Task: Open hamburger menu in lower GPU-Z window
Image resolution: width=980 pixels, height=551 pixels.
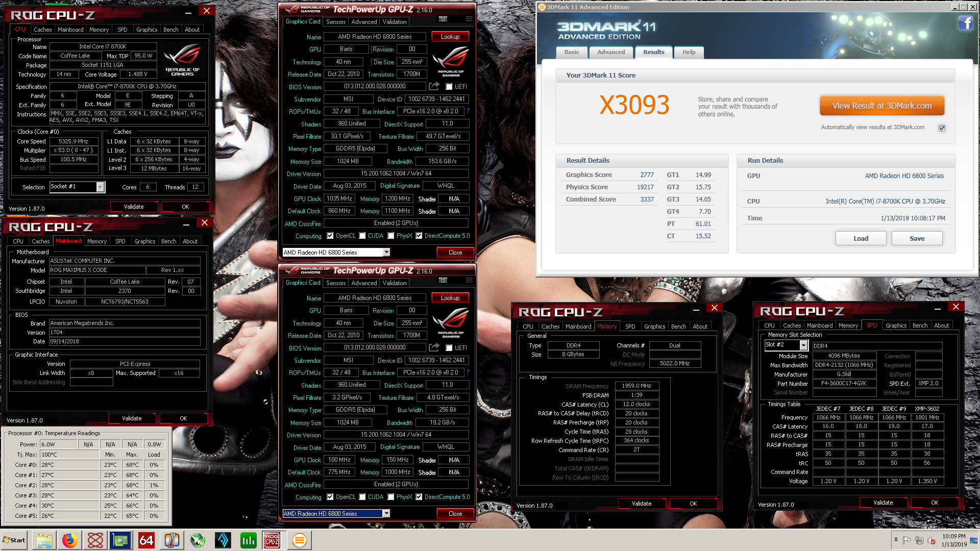Action: 469,280
